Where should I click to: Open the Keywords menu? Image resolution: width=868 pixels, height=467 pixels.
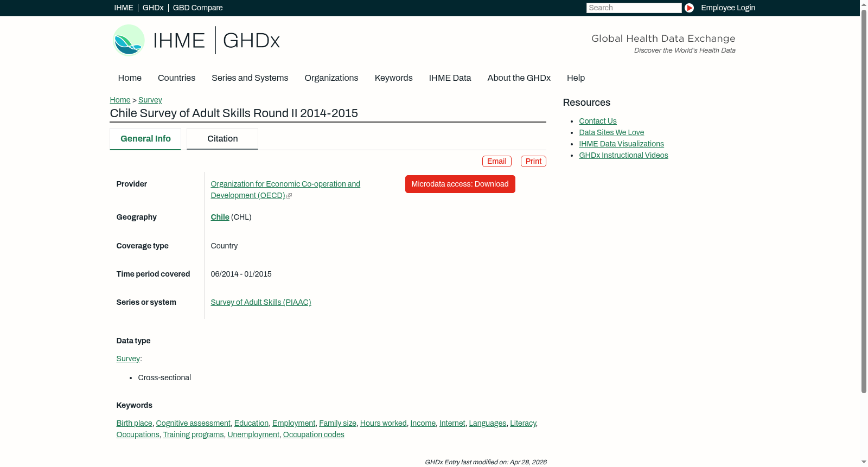click(x=394, y=78)
